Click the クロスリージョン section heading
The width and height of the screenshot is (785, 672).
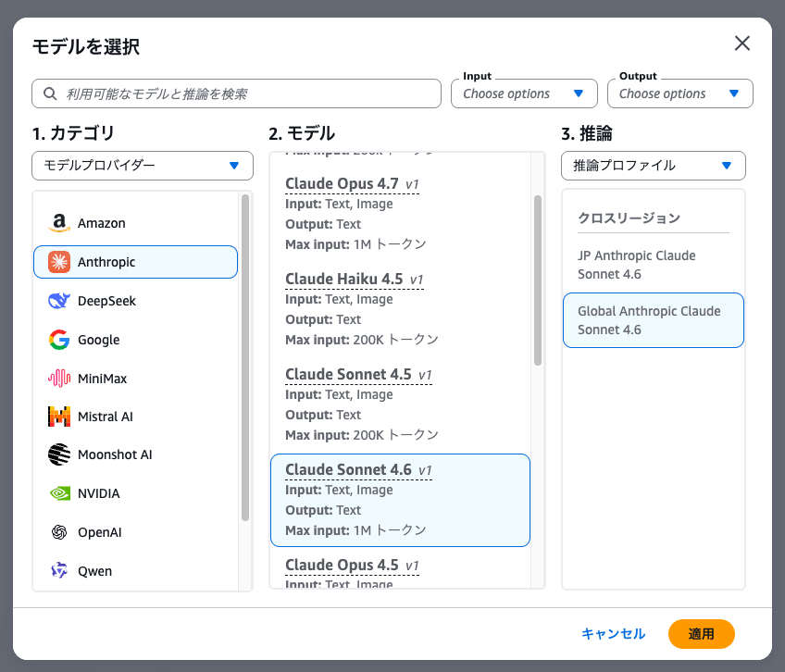[629, 218]
